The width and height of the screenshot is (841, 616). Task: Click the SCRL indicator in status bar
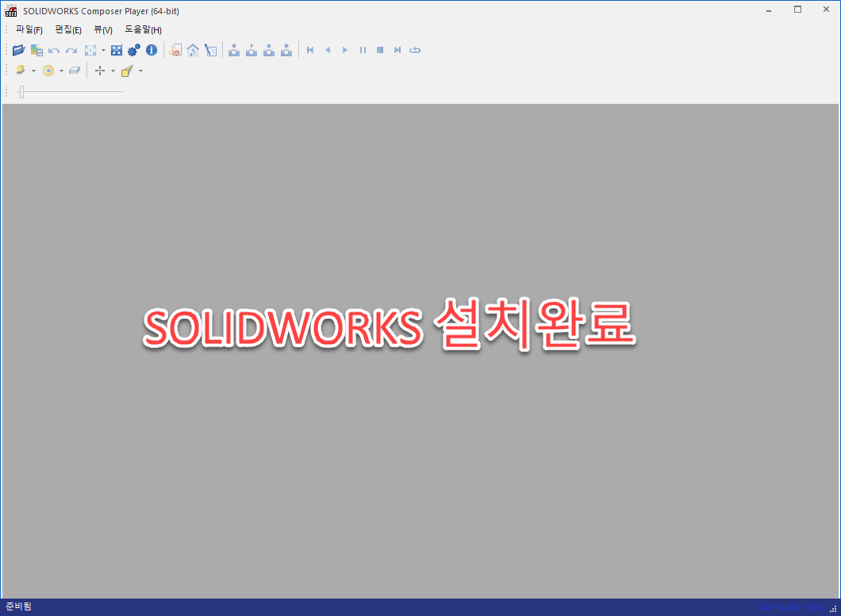click(813, 607)
